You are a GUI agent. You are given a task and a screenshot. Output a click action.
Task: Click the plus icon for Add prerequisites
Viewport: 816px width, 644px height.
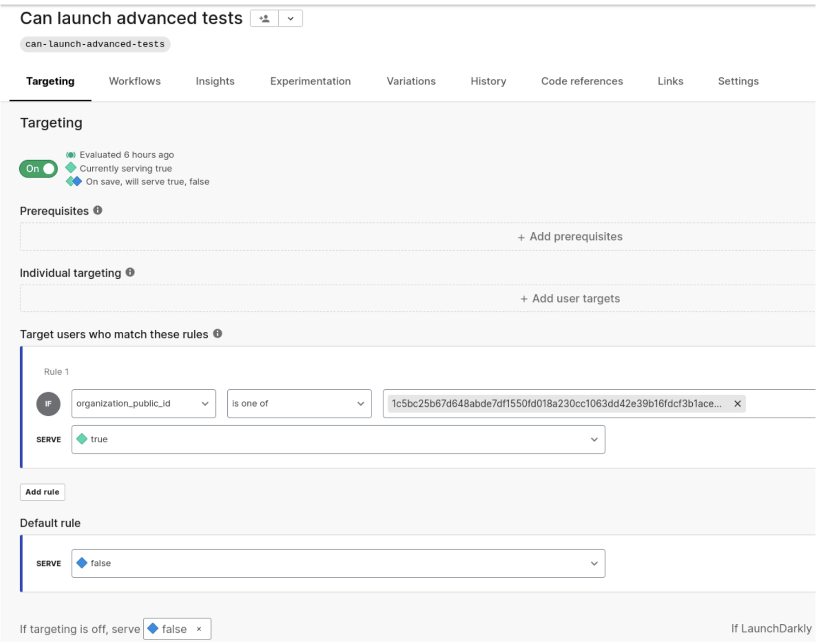[x=521, y=238]
